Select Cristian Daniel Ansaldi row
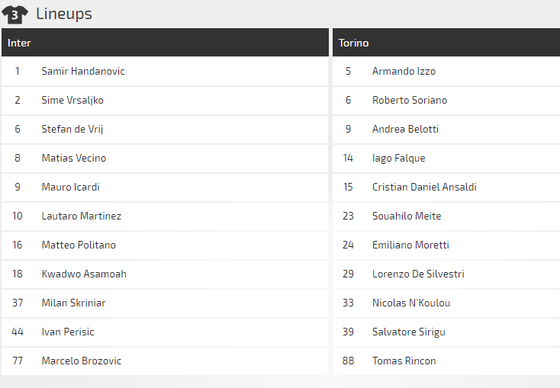560x388 pixels. (446, 187)
